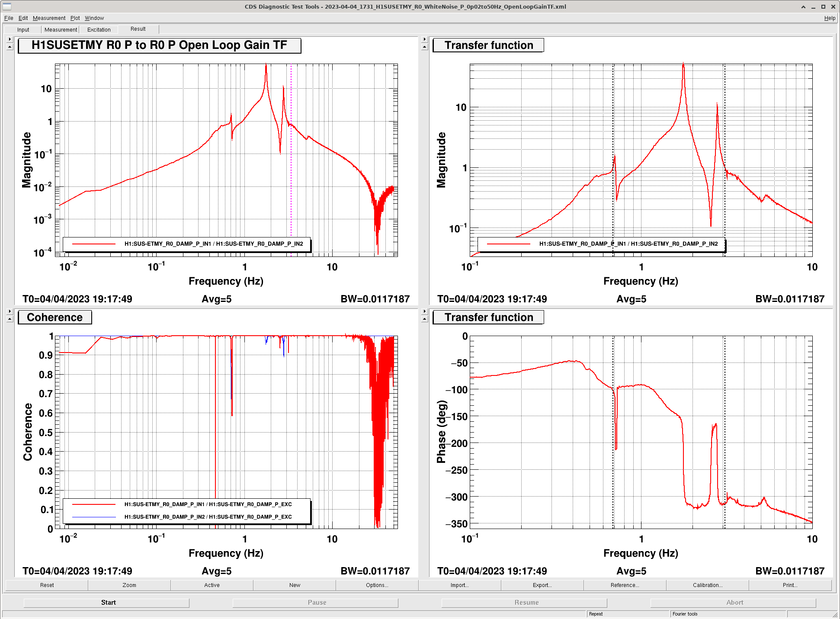The image size is (840, 619).
Task: Click the right-arrow button beside the Open Loop Gain TF plot
Action: coord(10,39)
